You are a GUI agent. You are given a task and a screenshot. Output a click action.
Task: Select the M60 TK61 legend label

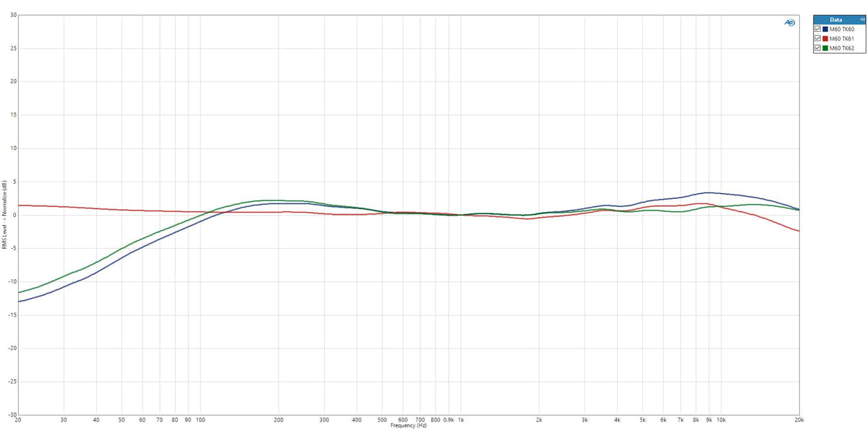(x=841, y=38)
